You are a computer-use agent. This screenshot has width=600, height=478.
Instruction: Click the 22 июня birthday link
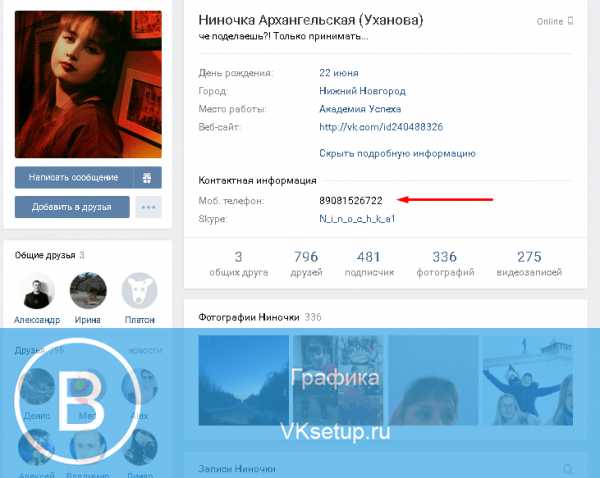(x=339, y=73)
